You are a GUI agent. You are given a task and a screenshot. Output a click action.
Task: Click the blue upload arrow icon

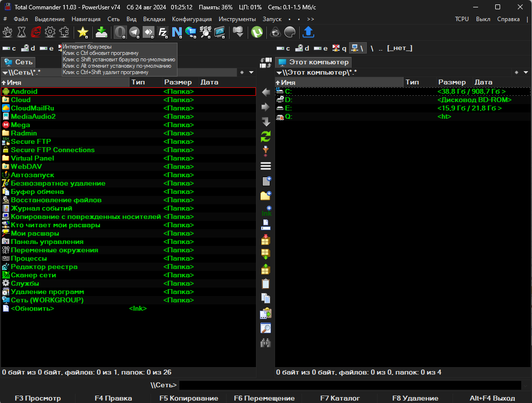tap(308, 32)
